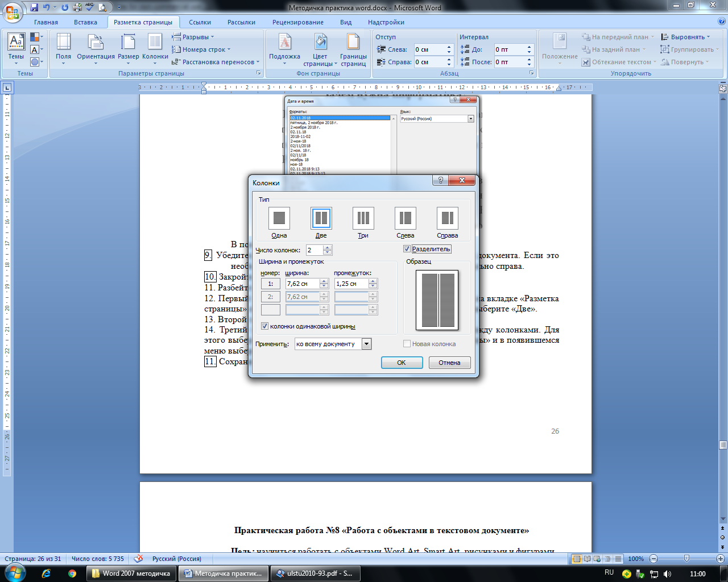Click the Слева indent field
The width and height of the screenshot is (728, 582).
[x=429, y=49]
